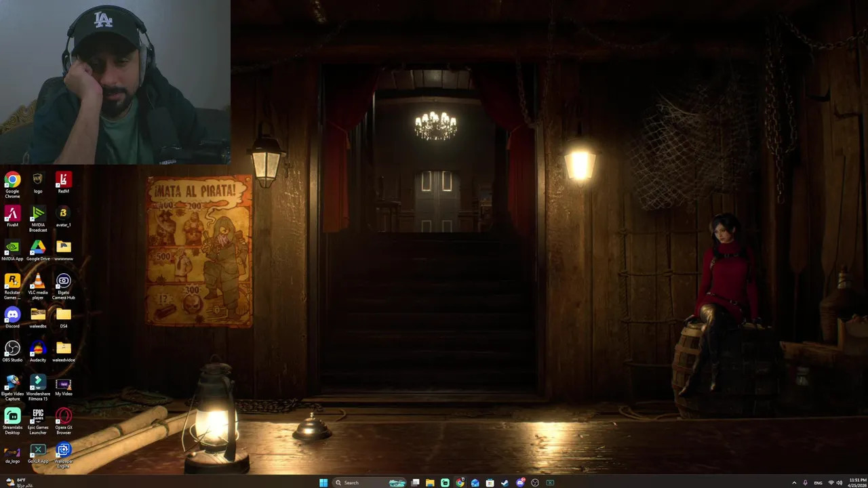Image resolution: width=868 pixels, height=488 pixels.
Task: Launch Streamlabs Desktop shortcut
Action: 12,421
